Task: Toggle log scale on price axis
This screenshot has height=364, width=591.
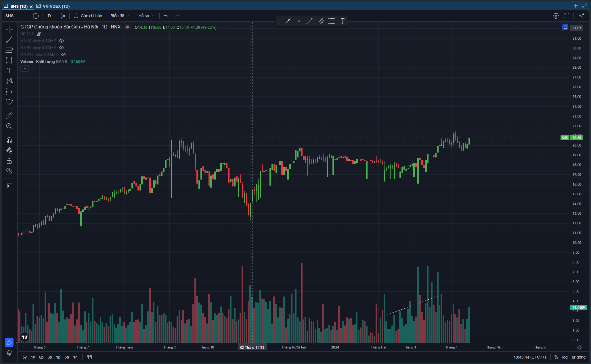Action: click(565, 357)
